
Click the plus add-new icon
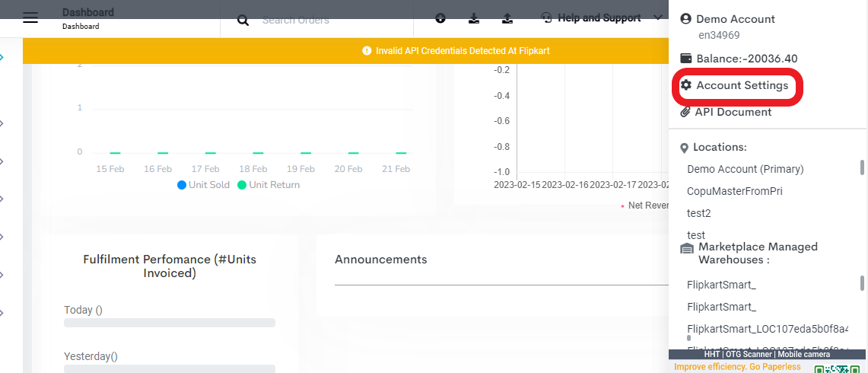click(440, 18)
